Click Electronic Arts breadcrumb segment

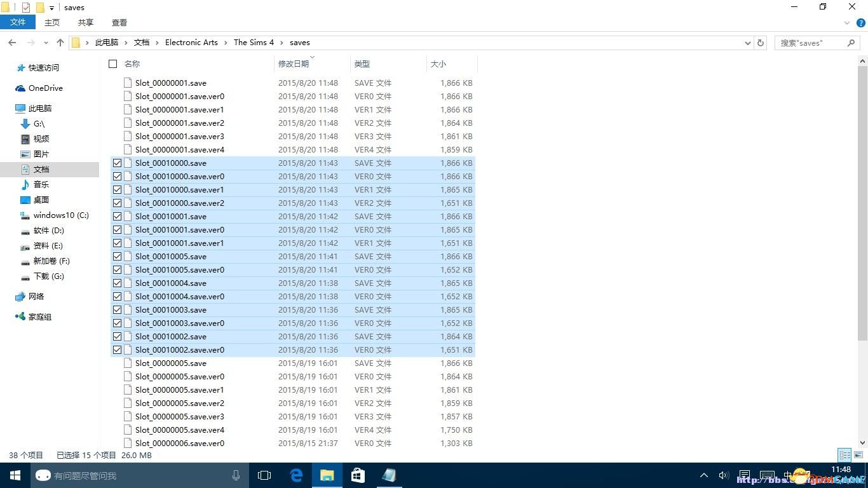191,43
